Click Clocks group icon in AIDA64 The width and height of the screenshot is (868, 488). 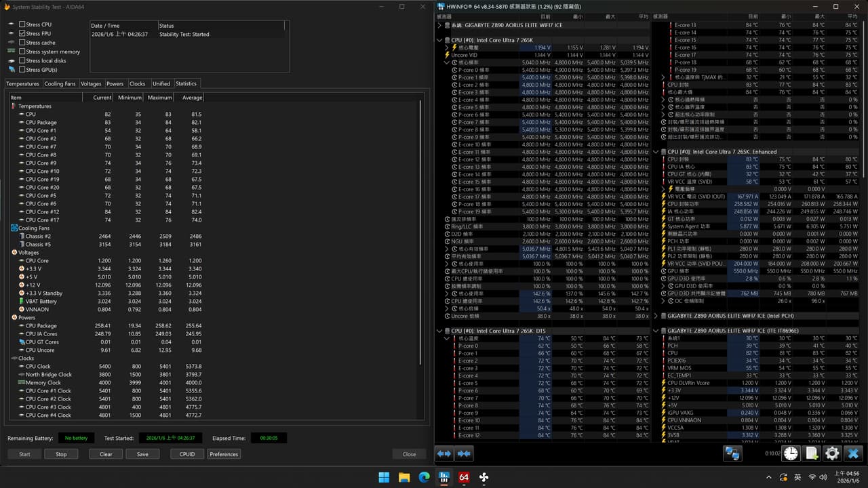[14, 359]
